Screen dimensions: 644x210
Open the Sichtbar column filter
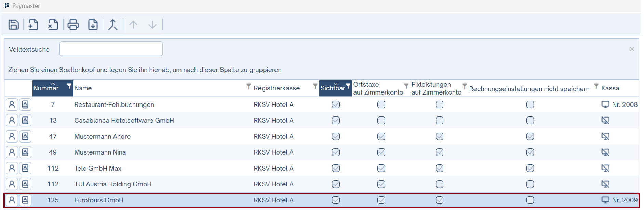tap(348, 86)
